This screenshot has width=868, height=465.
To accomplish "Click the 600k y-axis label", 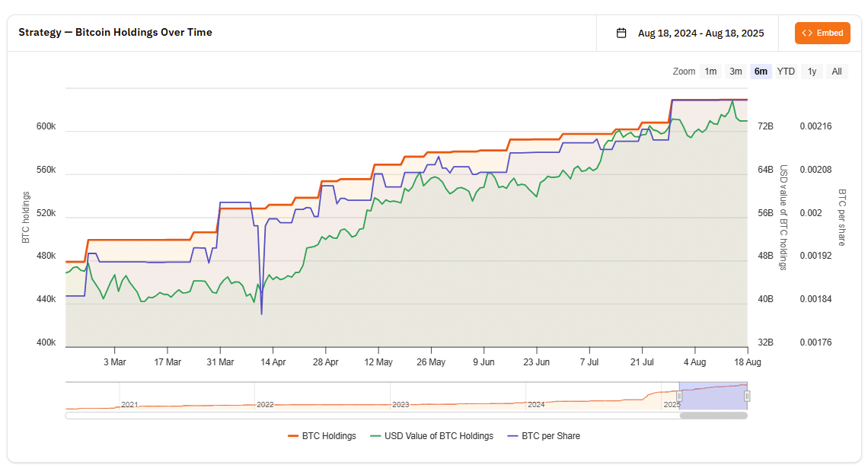I will [46, 126].
